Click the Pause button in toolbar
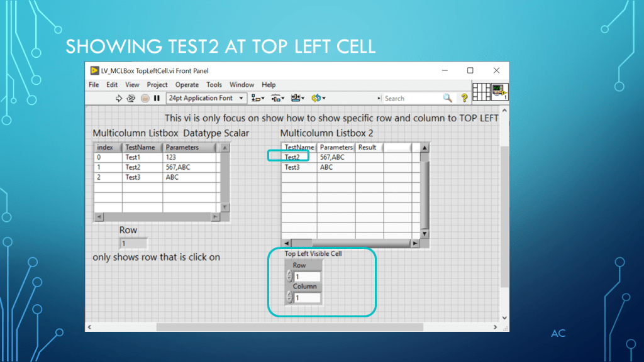This screenshot has height=362, width=644. 157,98
